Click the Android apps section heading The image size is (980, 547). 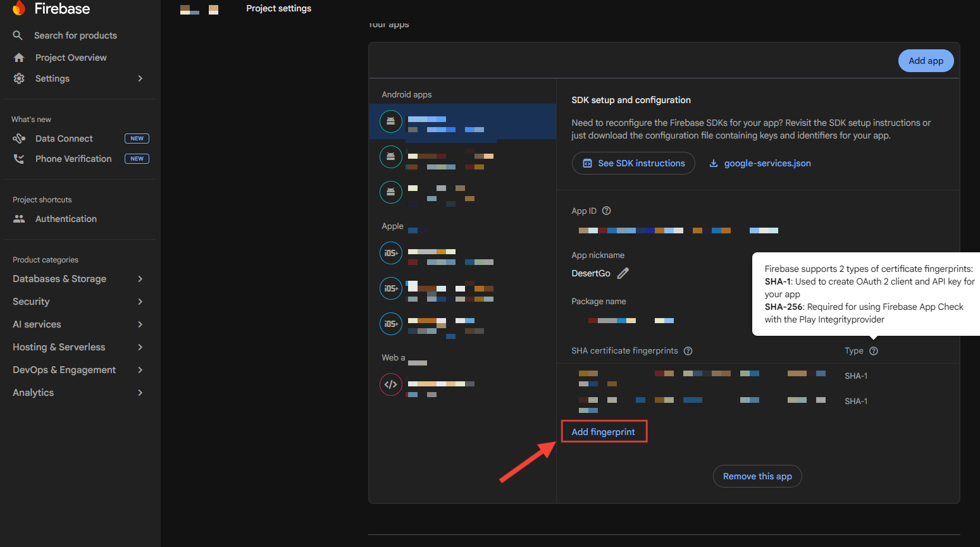coord(407,94)
